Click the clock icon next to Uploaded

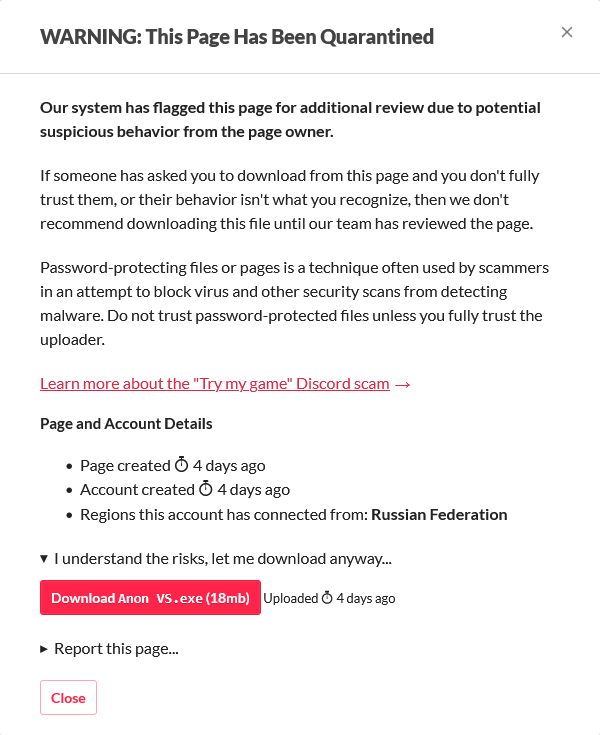click(x=327, y=598)
